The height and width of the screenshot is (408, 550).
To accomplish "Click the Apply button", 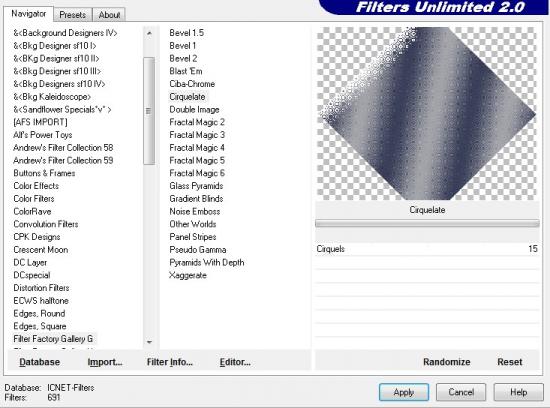I will [404, 392].
